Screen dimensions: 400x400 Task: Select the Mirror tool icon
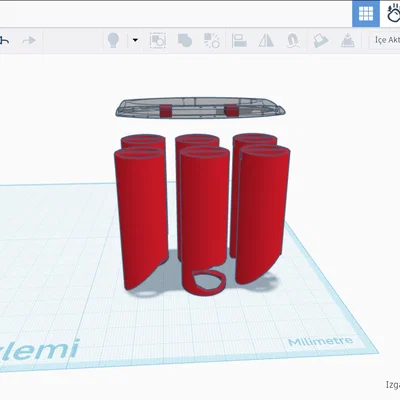266,41
